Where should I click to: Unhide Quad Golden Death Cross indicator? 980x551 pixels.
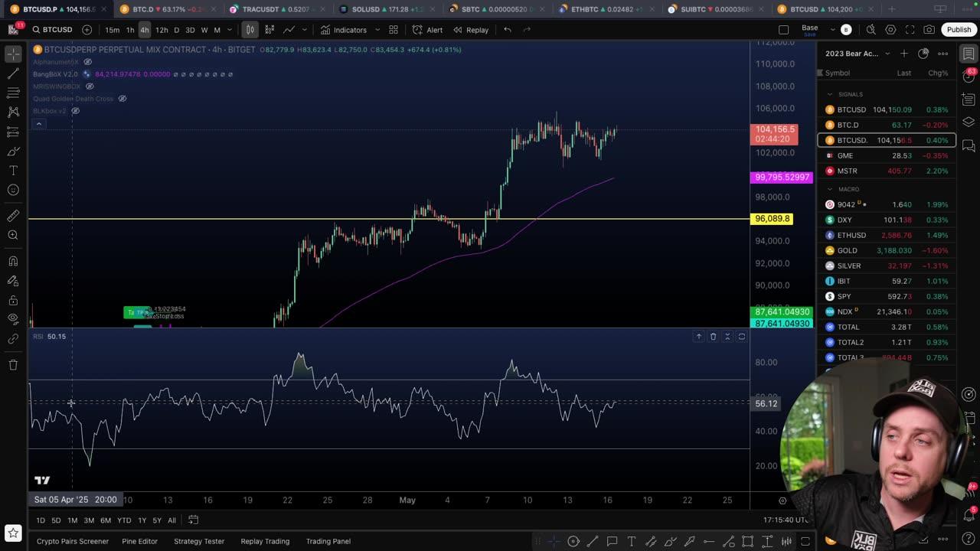click(x=122, y=99)
